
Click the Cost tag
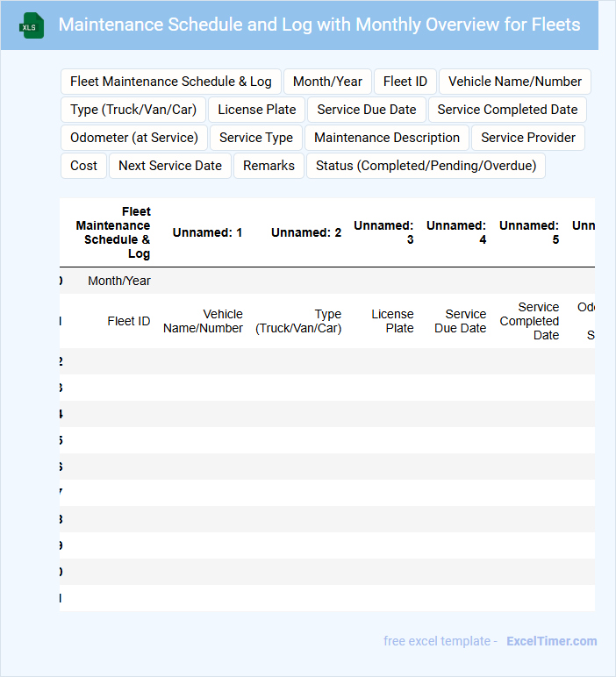tap(84, 166)
